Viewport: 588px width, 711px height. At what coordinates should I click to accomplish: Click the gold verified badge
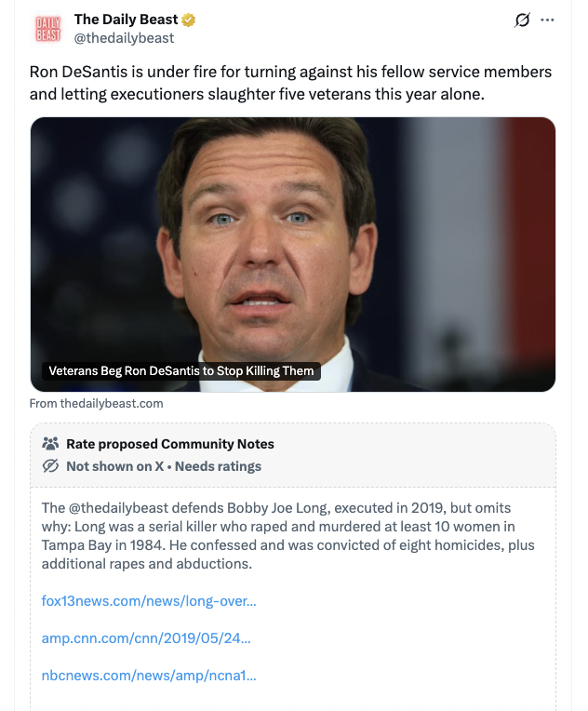coord(188,20)
